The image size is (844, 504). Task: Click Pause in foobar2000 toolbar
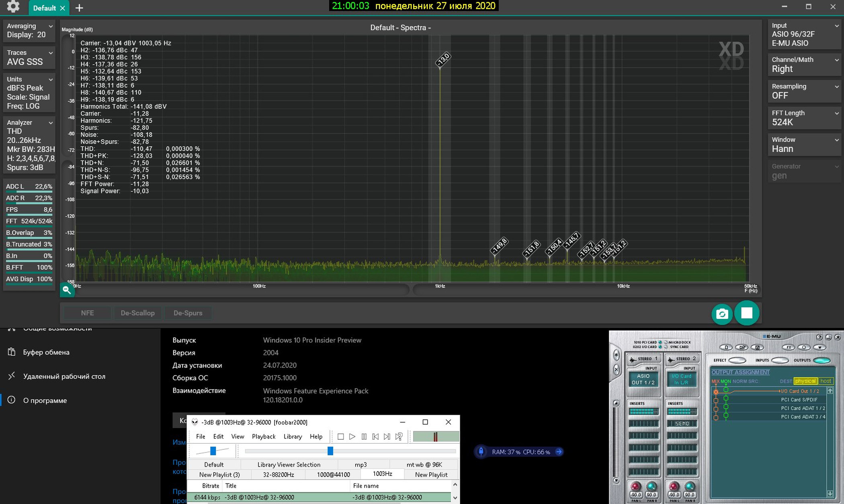364,437
